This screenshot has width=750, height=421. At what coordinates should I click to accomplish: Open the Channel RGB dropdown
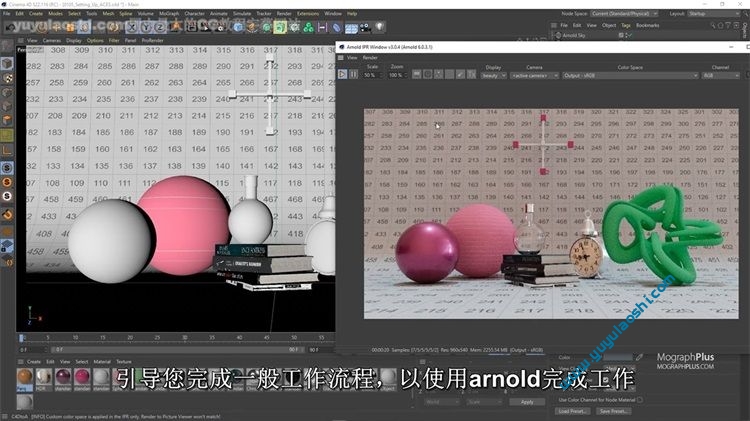(721, 76)
